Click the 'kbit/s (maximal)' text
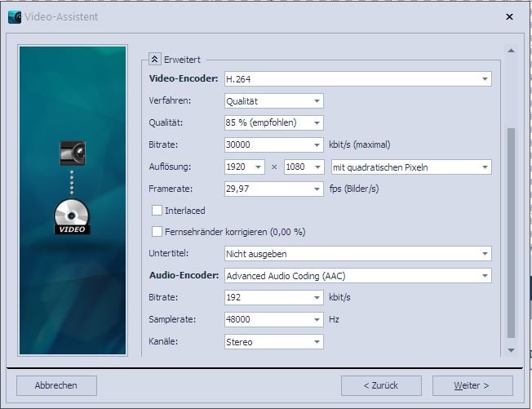This screenshot has height=409, width=532. tap(360, 145)
